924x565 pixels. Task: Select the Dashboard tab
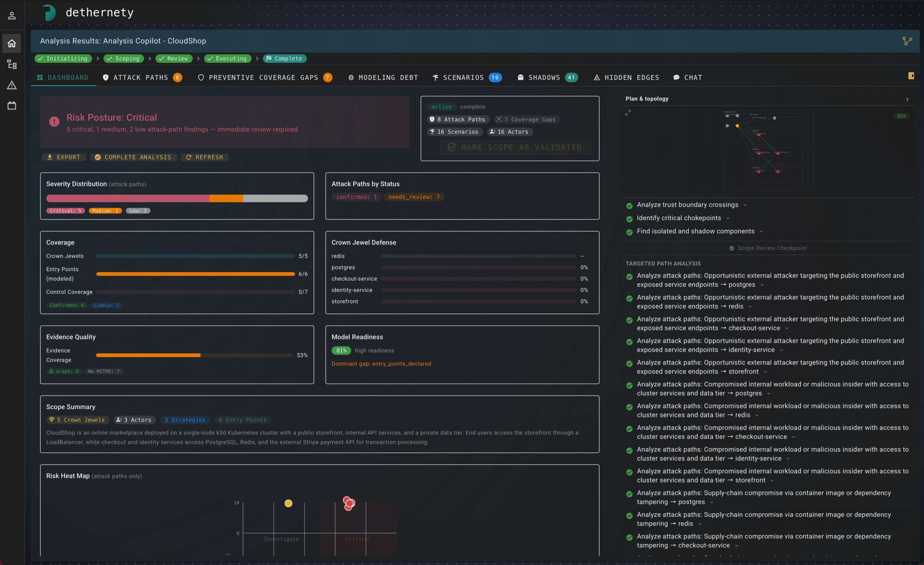point(63,77)
